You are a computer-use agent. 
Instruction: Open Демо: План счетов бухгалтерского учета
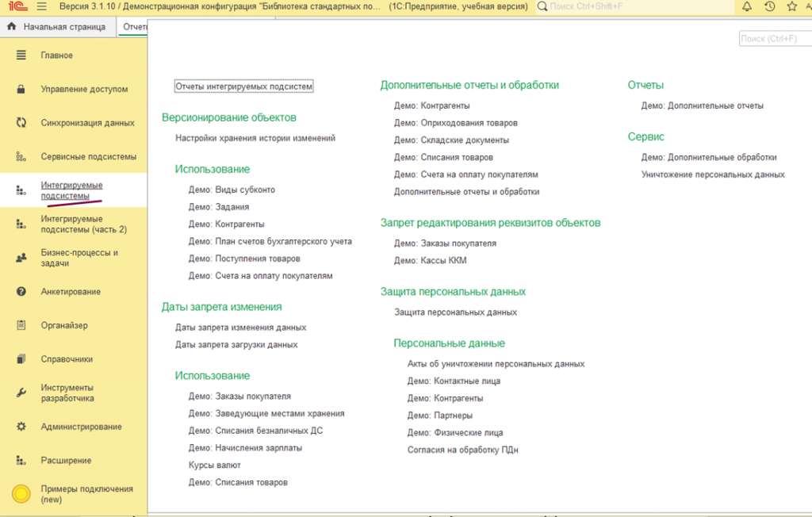[x=270, y=241]
